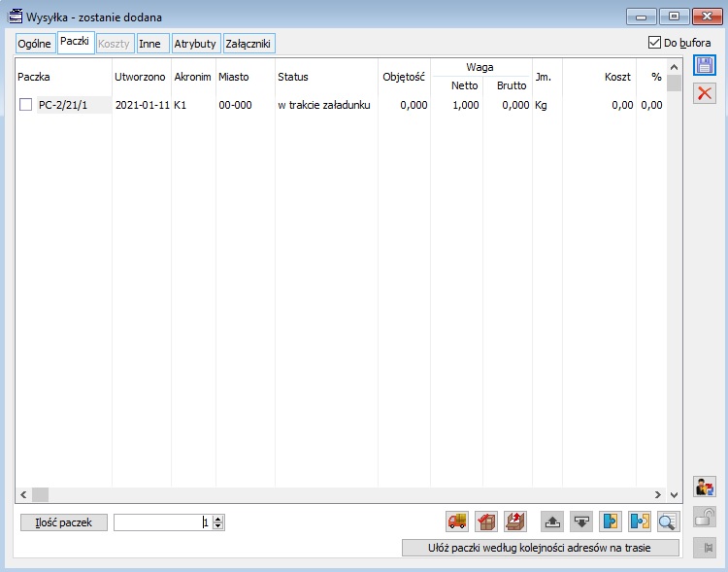
Task: Select the Paczki tab
Action: pos(75,42)
